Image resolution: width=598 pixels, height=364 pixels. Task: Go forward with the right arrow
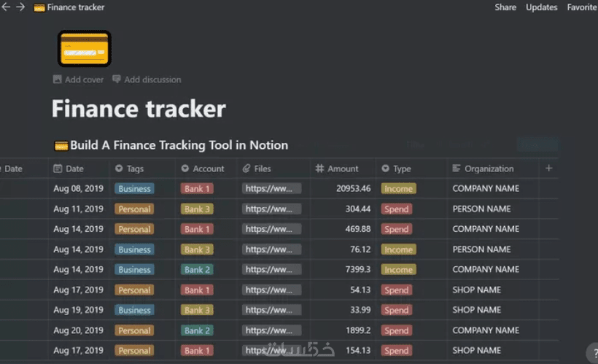click(x=20, y=7)
